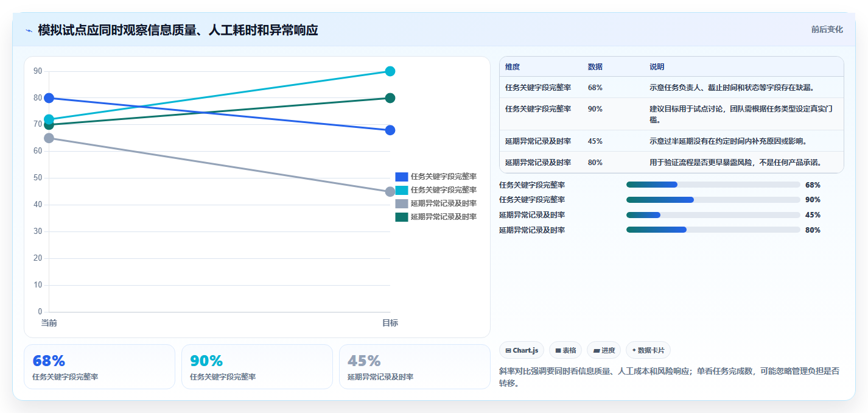Viewport: 868px width, 413px height.
Task: Open the 45% stat card below the chart
Action: (415, 367)
